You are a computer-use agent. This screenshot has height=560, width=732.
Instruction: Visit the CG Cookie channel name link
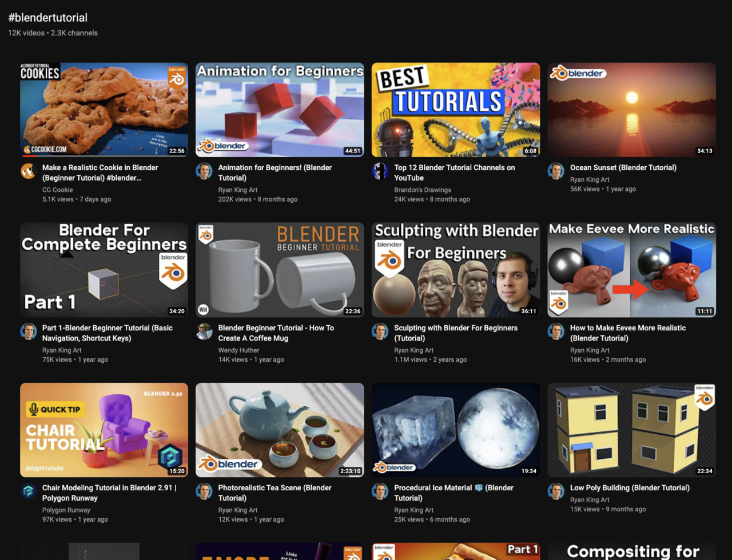point(58,190)
